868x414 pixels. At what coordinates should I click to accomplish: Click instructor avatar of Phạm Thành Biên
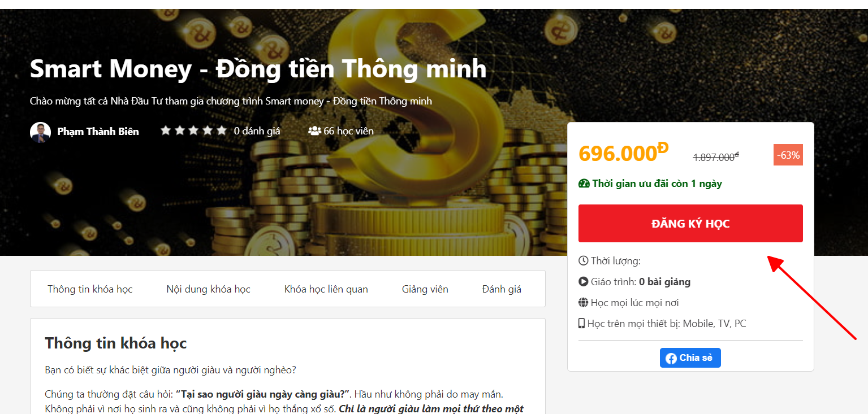click(40, 132)
